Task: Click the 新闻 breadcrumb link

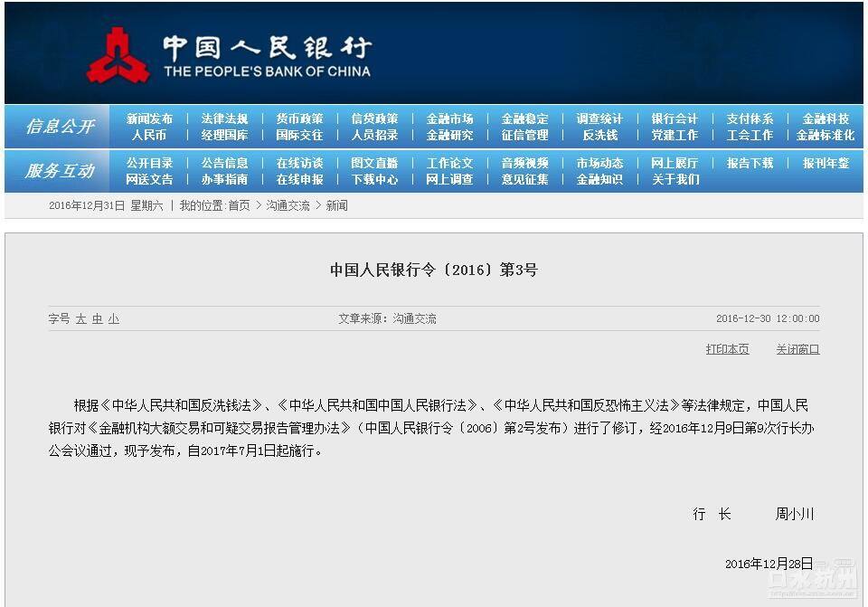Action: tap(336, 205)
